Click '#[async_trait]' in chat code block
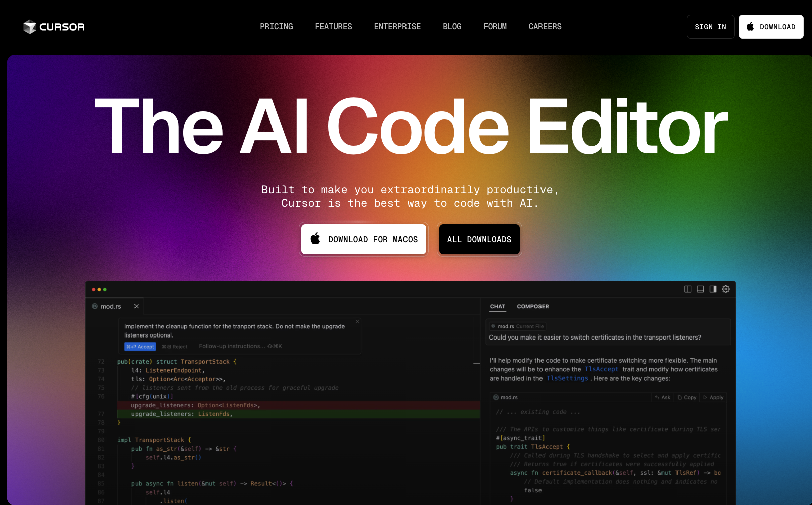 (520, 438)
